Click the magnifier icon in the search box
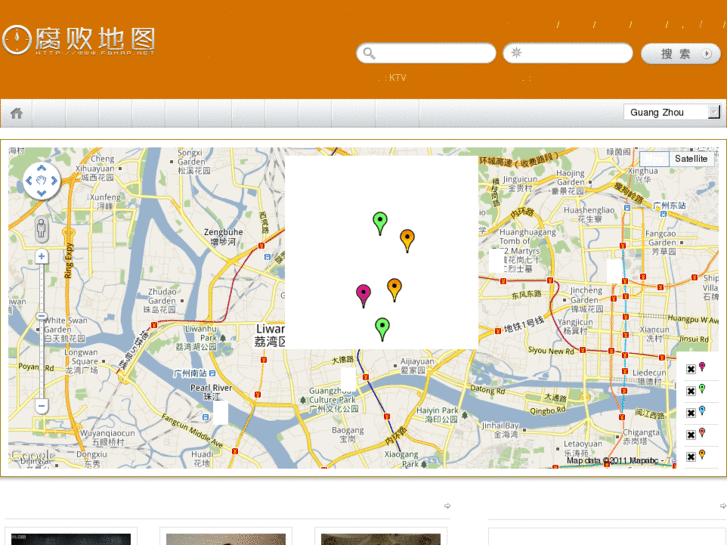 pos(369,53)
